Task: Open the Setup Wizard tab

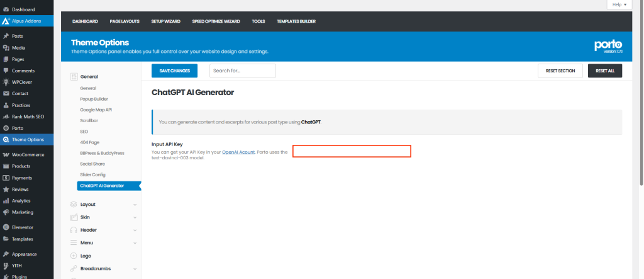Action: pos(166,21)
